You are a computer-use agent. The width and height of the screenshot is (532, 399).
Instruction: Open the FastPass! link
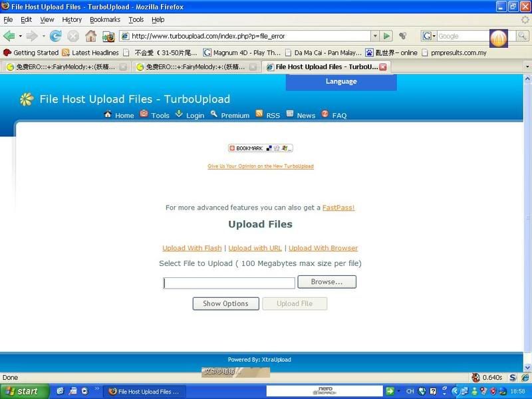pos(338,207)
